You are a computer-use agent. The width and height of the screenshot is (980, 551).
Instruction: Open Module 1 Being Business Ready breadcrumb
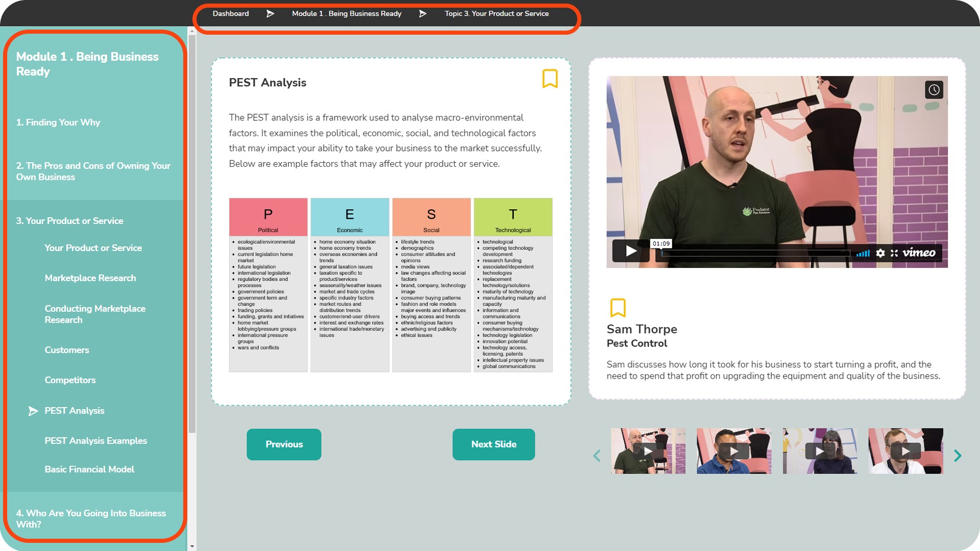pos(347,14)
